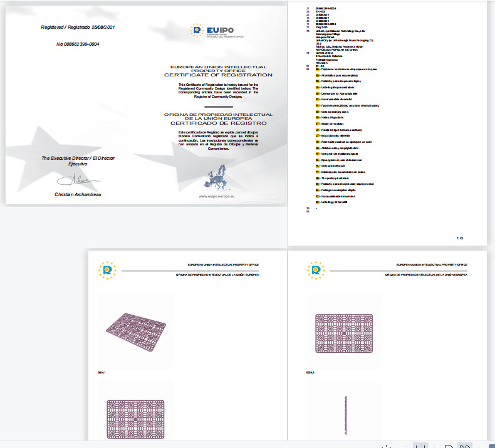Click the 'Registered / Registrado 25/08/2021' line
495x448 pixels.
[x=78, y=27]
